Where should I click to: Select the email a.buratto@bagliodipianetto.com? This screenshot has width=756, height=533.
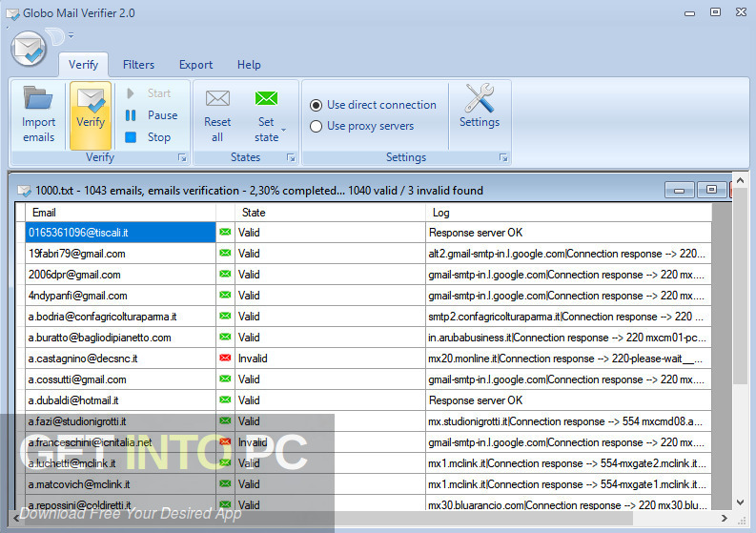tap(120, 338)
